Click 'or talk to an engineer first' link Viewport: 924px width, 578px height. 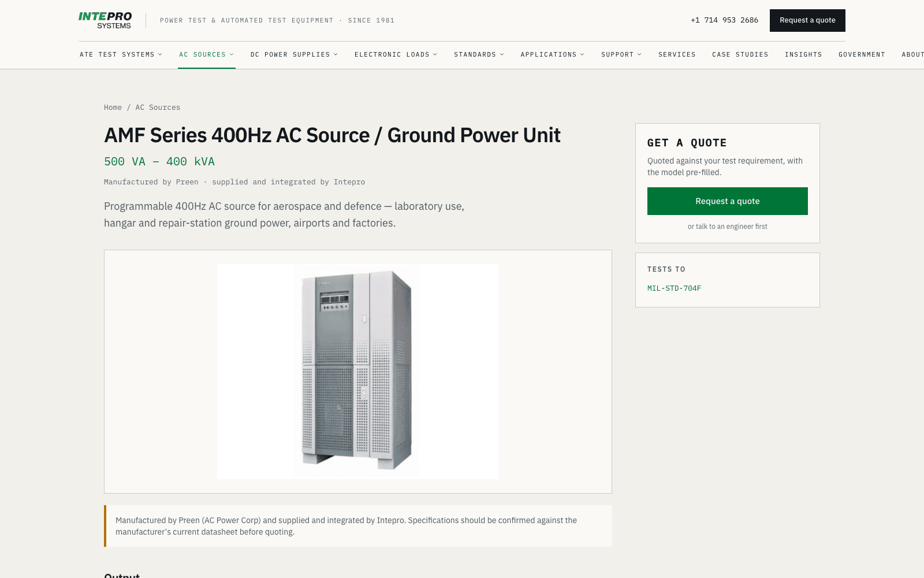[728, 227]
